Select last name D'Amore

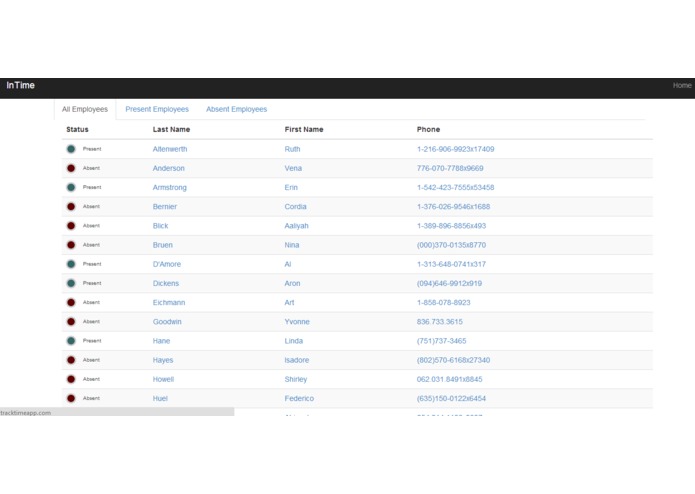tap(167, 264)
